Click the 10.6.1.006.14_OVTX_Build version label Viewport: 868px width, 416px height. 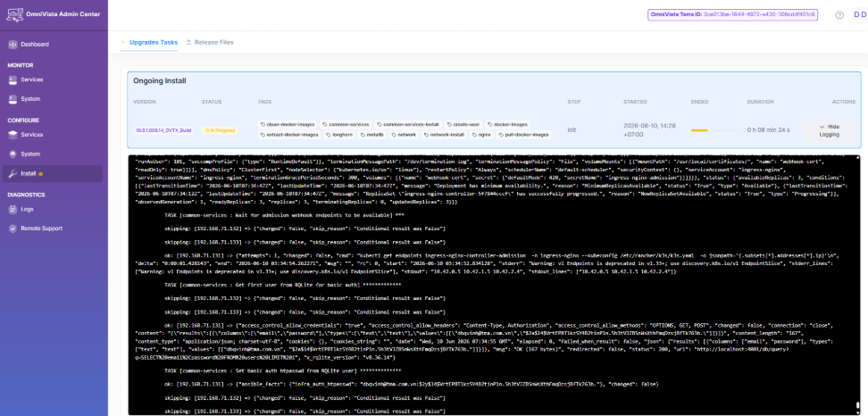point(163,130)
